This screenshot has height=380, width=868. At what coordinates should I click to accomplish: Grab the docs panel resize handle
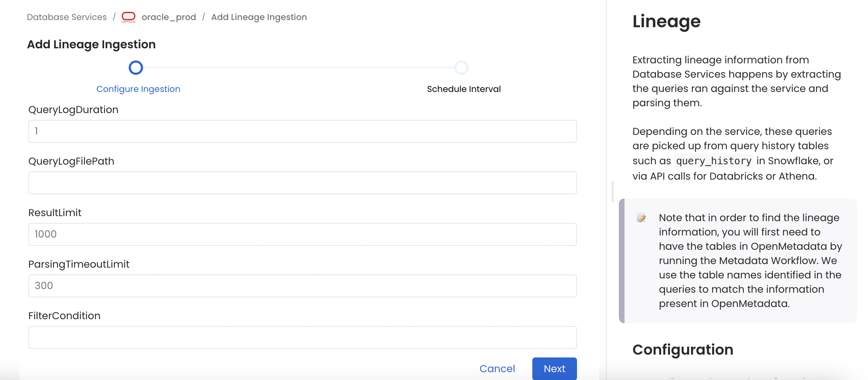pyautogui.click(x=613, y=191)
